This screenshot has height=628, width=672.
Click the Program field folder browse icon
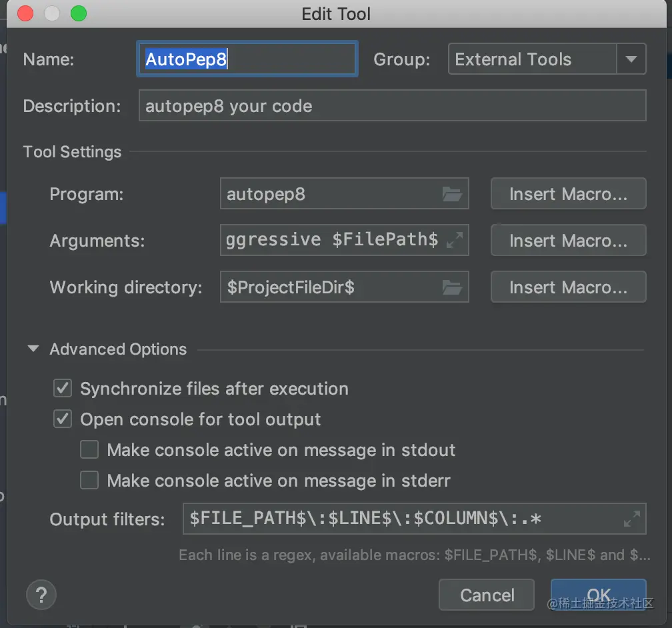coord(452,194)
